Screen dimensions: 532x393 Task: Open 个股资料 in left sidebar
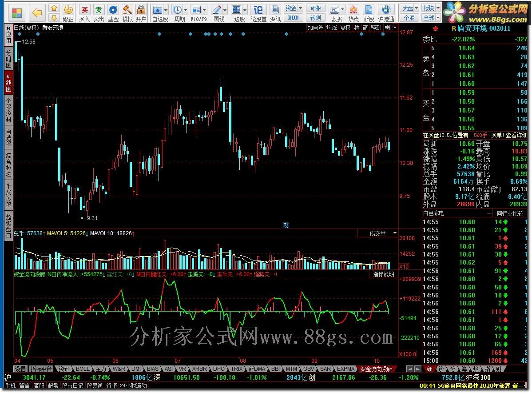[x=8, y=109]
